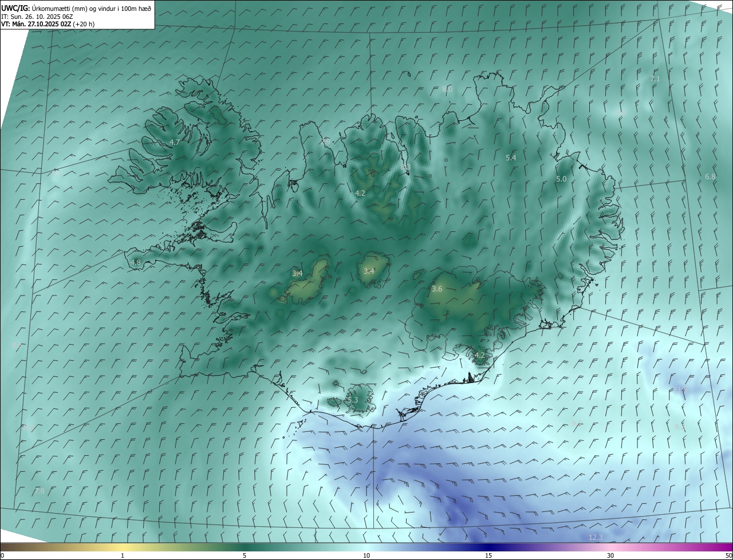Click the 7.8 value in the southwest sea
Screen dimensions: 733x560
[x=40, y=491]
